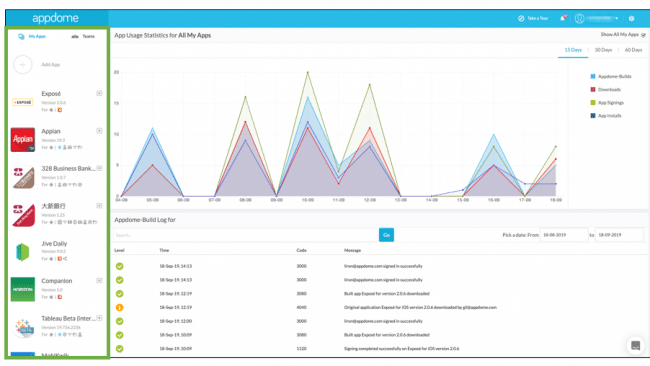The width and height of the screenshot is (650, 366).
Task: Open the Appian app icon
Action: point(23,139)
